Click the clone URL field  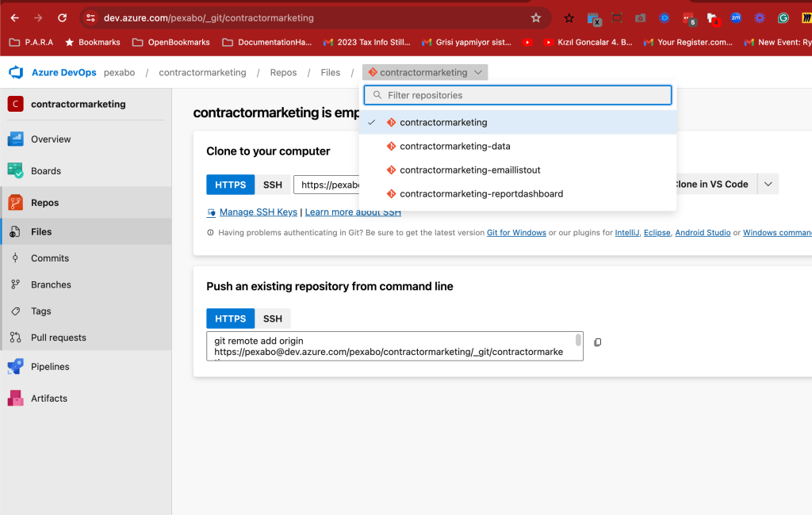(327, 185)
